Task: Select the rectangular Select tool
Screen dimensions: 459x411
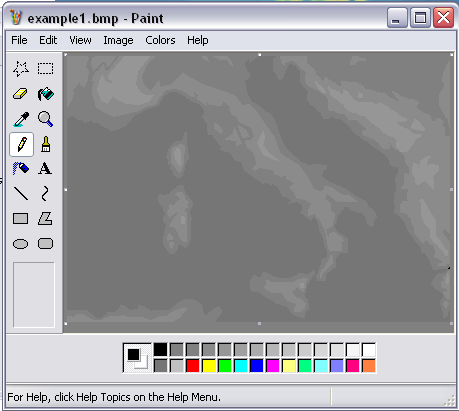Action: 45,69
